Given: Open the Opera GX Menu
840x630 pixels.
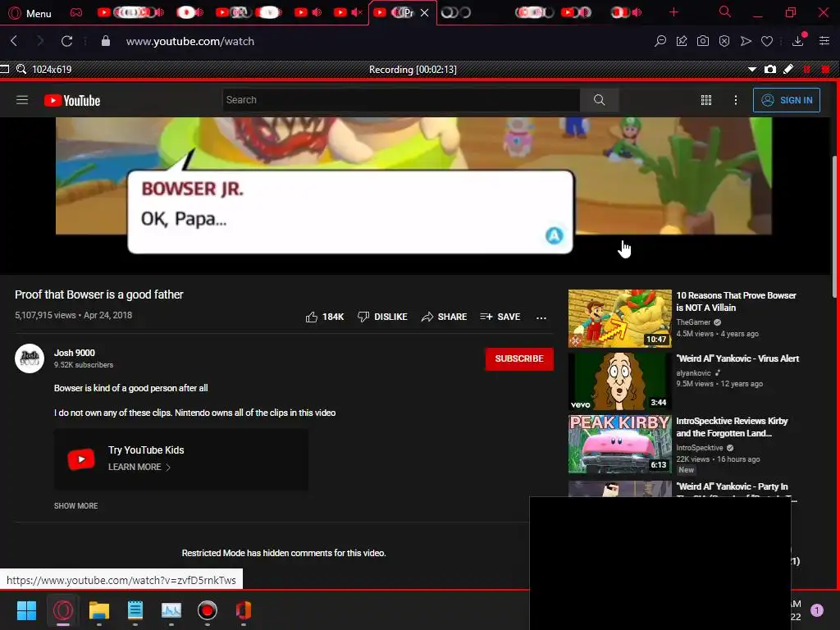Looking at the screenshot, I should [x=30, y=13].
